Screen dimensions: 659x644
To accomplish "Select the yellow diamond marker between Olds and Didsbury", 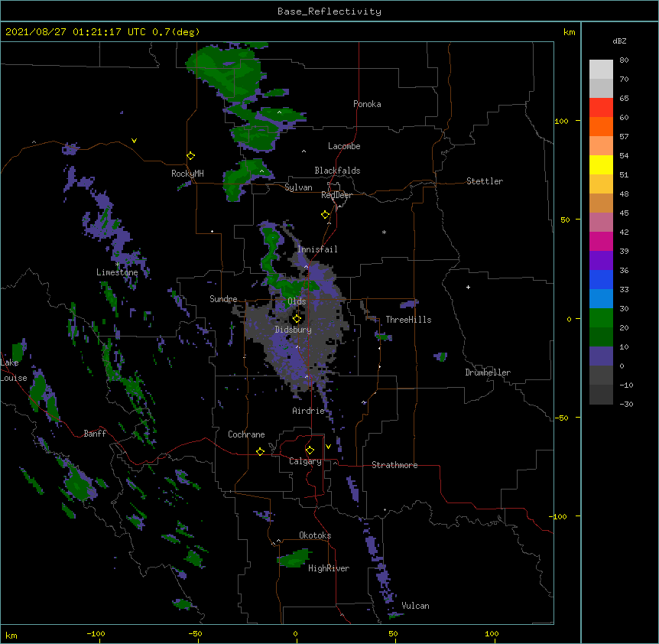I will pos(297,319).
